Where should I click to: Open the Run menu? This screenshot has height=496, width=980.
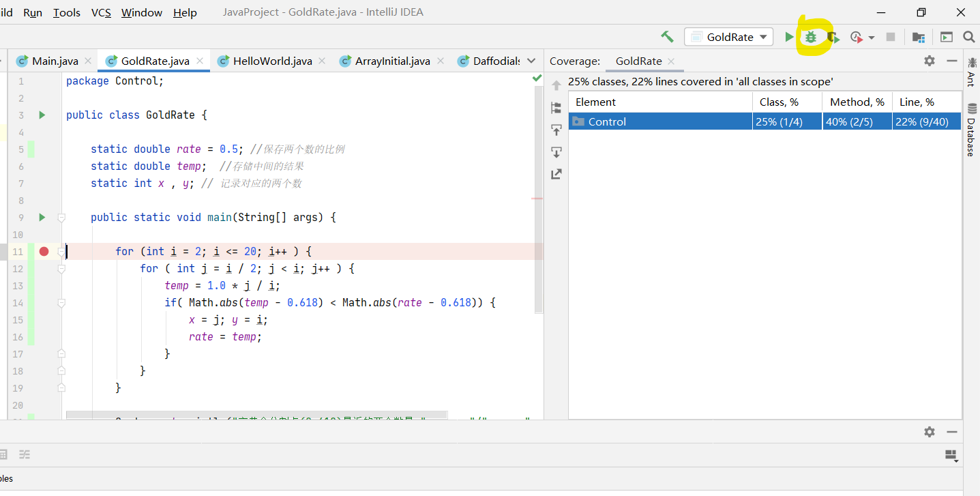[x=32, y=12]
